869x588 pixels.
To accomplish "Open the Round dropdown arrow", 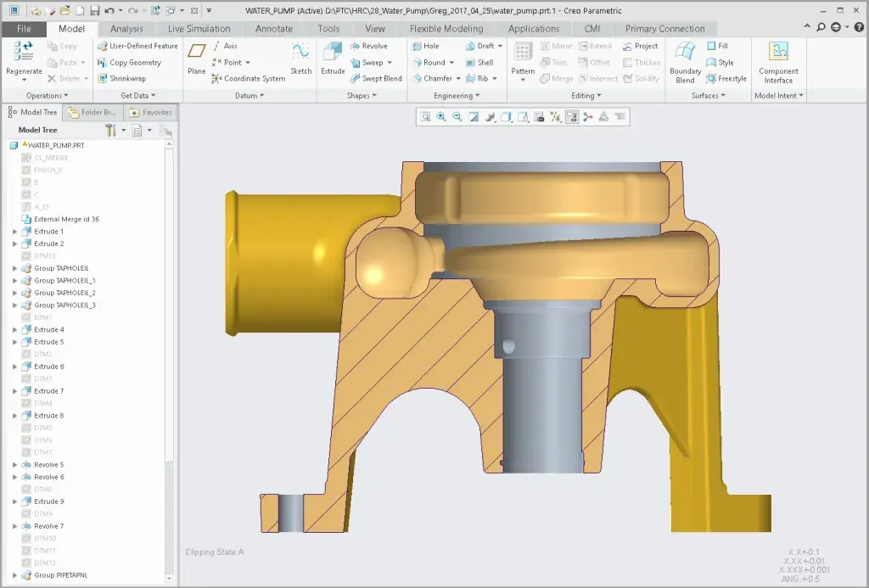I will (x=451, y=63).
